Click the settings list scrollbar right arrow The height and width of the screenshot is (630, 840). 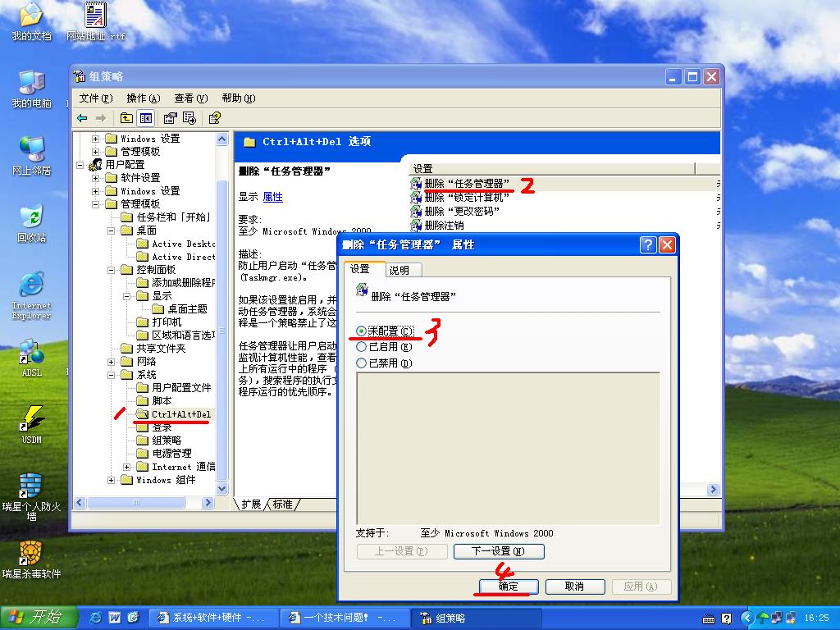click(x=713, y=489)
